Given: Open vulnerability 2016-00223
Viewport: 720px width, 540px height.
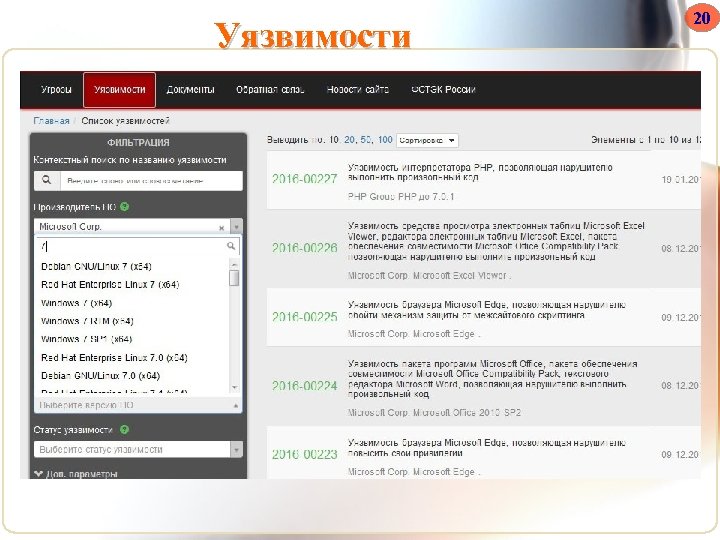Looking at the screenshot, I should 304,455.
